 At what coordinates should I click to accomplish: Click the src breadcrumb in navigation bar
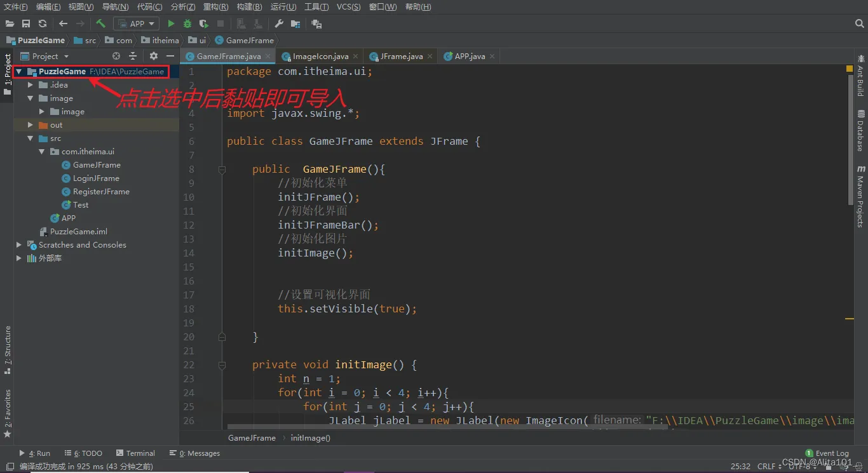[85, 40]
